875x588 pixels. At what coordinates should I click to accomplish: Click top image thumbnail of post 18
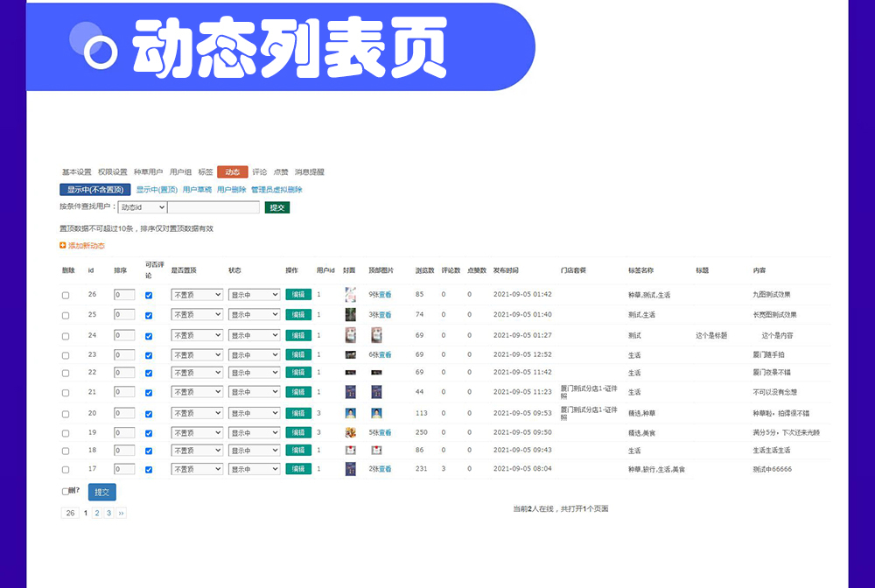(376, 450)
